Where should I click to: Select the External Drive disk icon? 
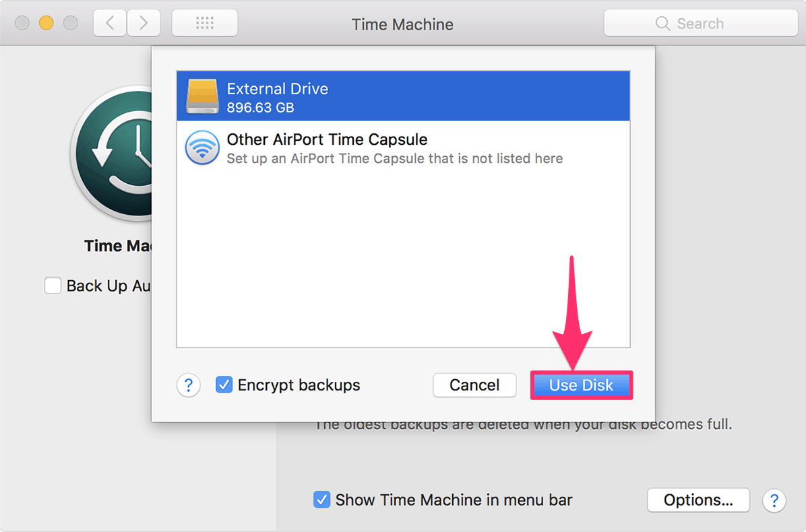(x=202, y=96)
